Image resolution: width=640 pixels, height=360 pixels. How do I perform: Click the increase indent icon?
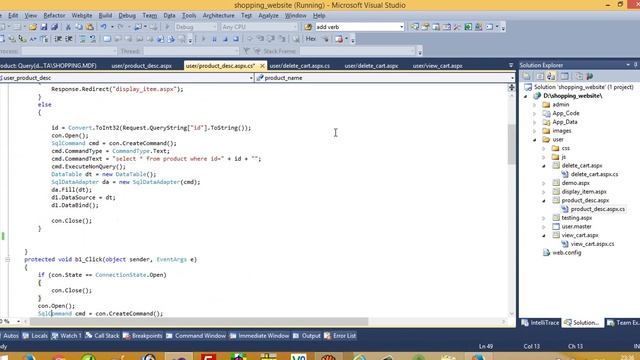click(x=69, y=39)
